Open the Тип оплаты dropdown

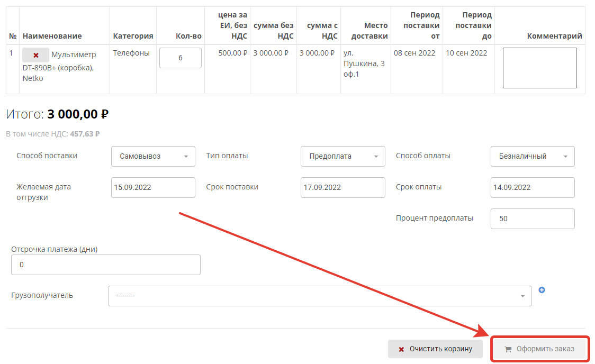[342, 157]
